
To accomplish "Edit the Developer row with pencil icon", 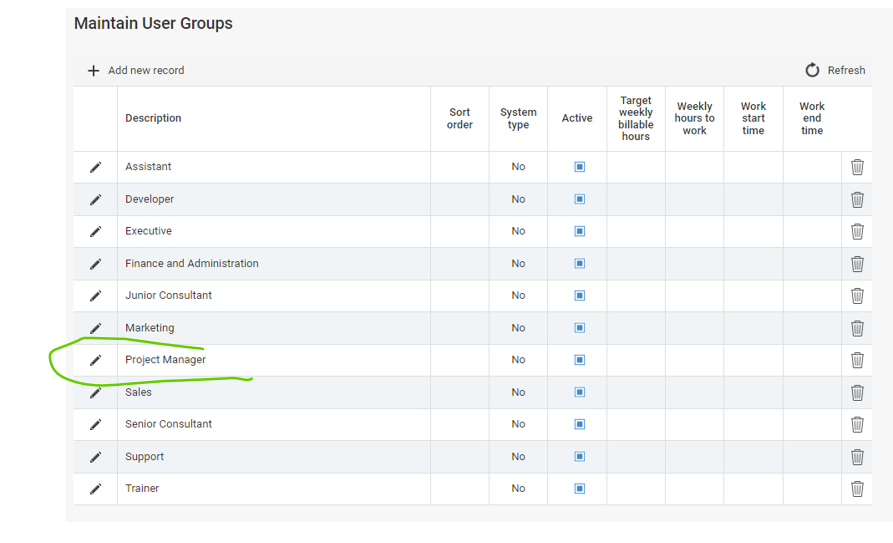I will pos(96,199).
